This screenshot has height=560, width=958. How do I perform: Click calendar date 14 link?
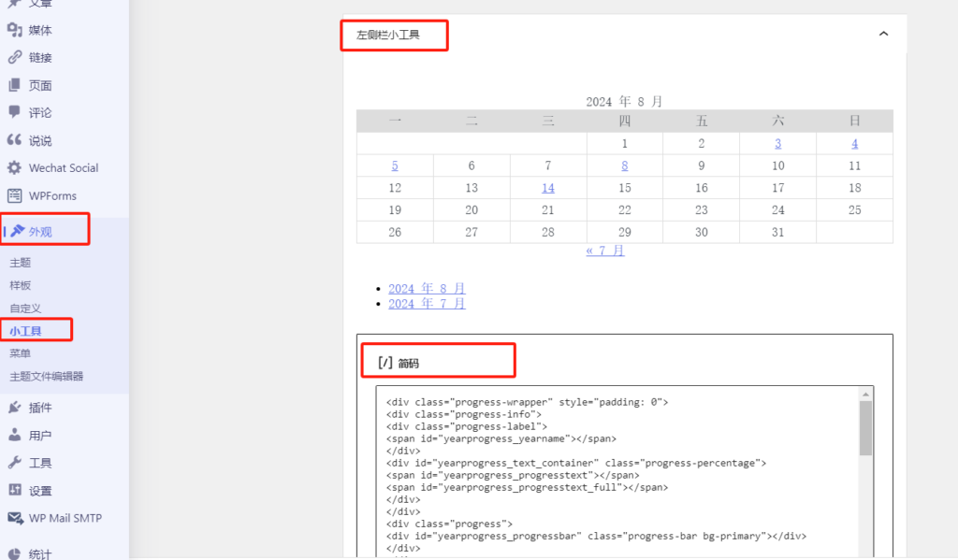[548, 188]
